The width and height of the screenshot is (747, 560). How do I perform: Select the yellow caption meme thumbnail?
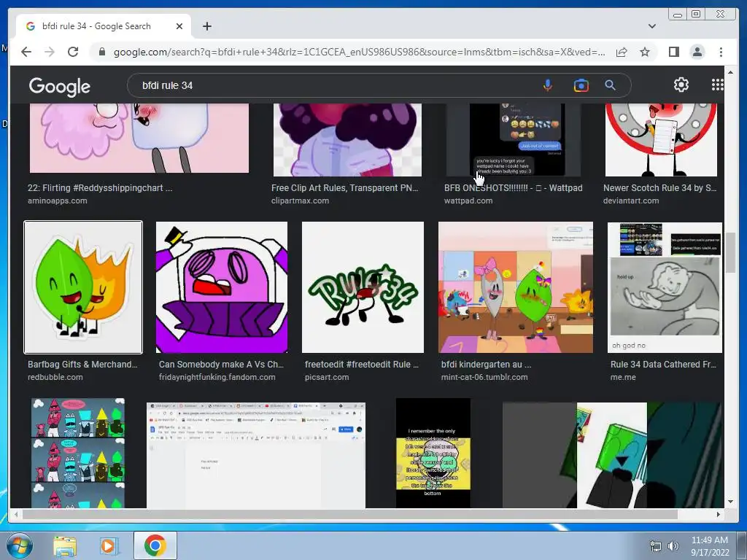tap(433, 453)
